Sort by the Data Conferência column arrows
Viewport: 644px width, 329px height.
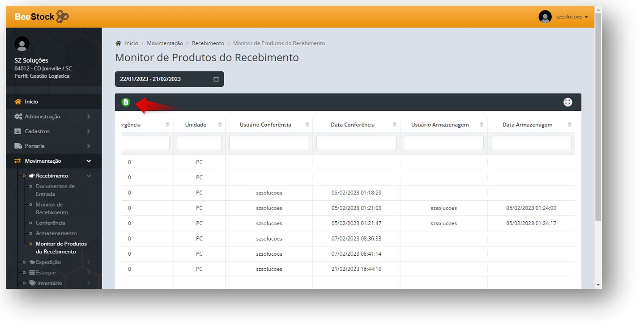[394, 125]
